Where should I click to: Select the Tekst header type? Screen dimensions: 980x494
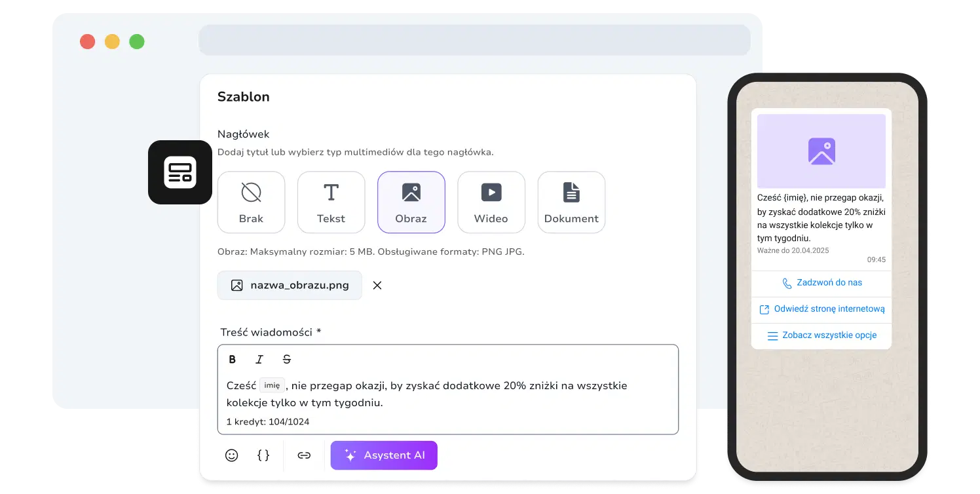point(331,202)
